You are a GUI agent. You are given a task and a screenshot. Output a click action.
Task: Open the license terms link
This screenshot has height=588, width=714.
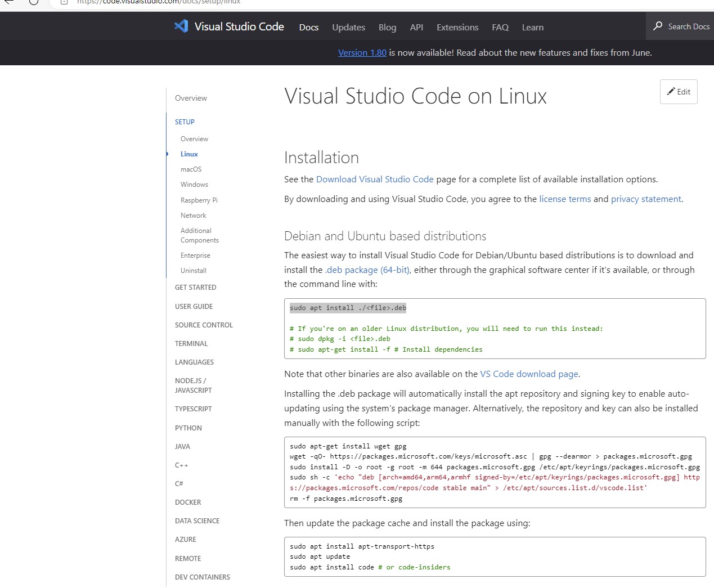tap(565, 199)
